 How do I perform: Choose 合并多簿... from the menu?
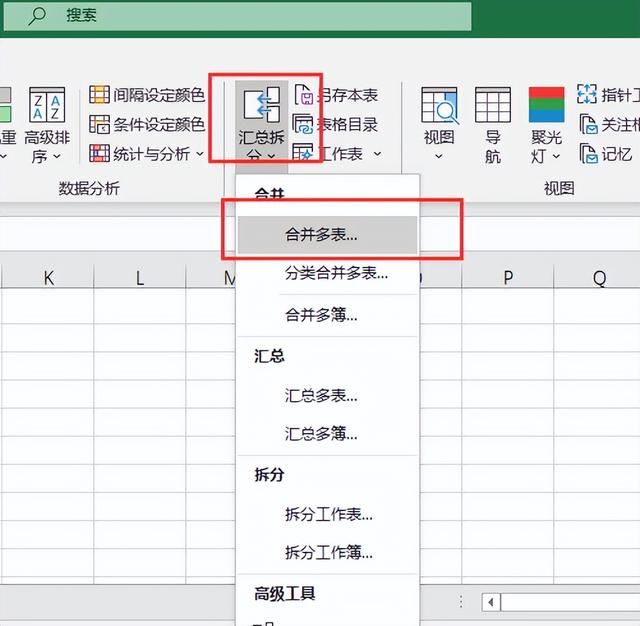click(327, 315)
